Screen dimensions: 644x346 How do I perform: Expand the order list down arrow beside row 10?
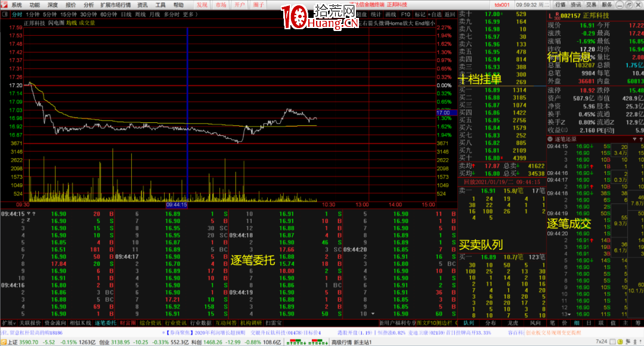(373, 314)
